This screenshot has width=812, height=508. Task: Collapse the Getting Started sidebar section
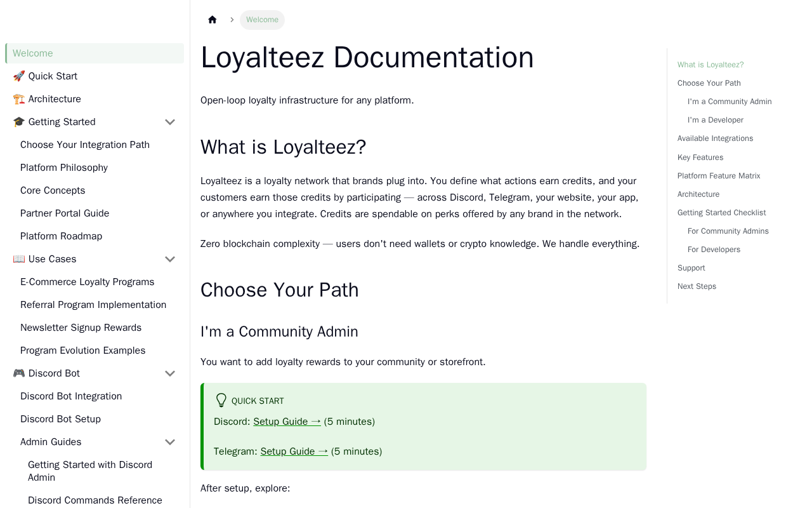click(x=170, y=122)
